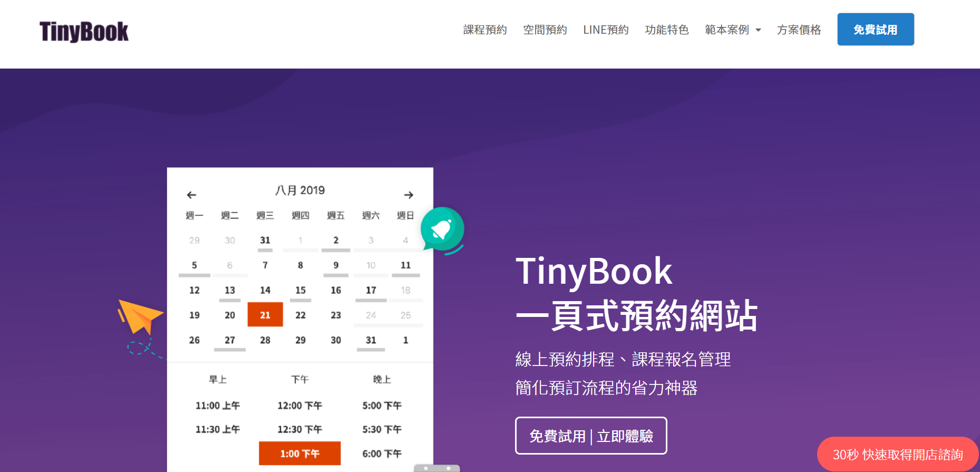The image size is (980, 472).
Task: Select time slot 5:00 下午
Action: (382, 406)
